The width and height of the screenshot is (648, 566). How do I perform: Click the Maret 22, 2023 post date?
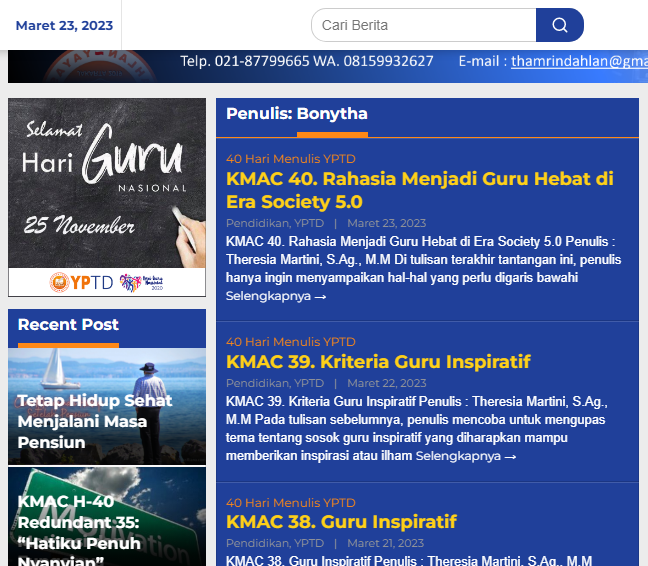[x=386, y=383]
